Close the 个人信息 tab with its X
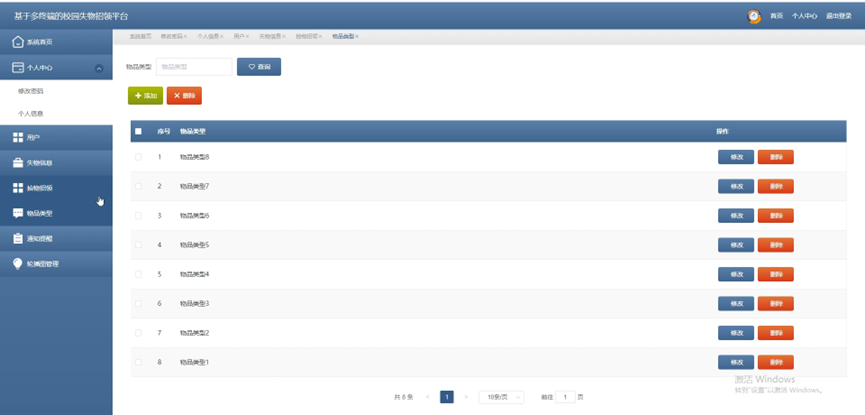 (222, 36)
